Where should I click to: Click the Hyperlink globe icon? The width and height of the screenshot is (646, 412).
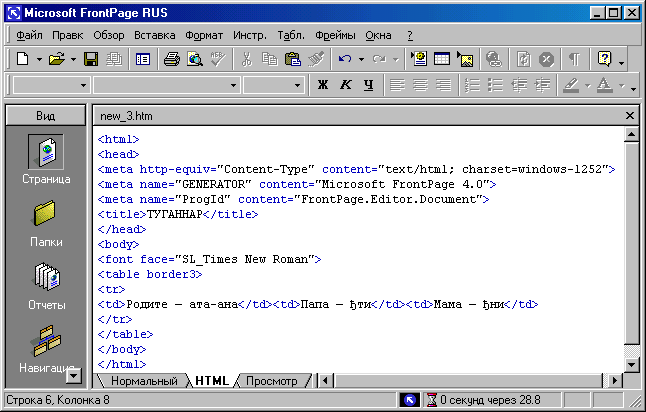click(x=494, y=60)
